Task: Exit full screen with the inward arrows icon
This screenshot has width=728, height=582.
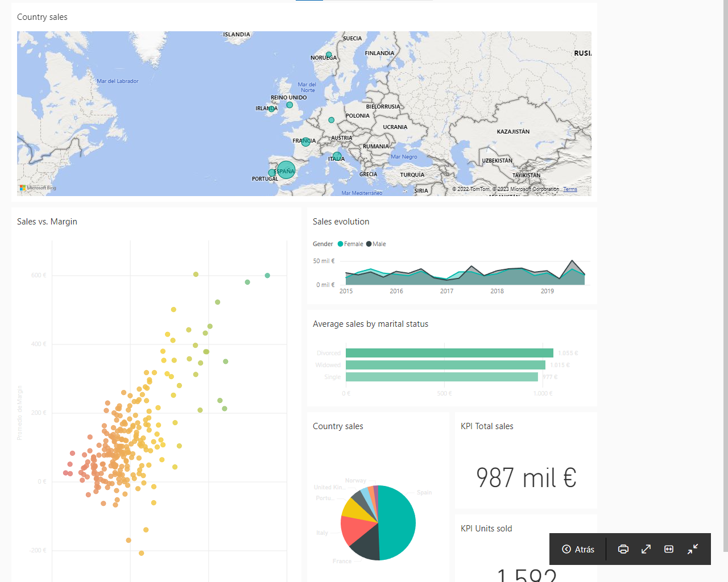Action: [x=692, y=549]
